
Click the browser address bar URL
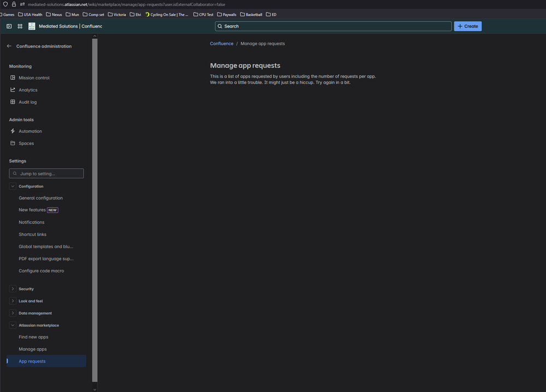click(x=126, y=4)
